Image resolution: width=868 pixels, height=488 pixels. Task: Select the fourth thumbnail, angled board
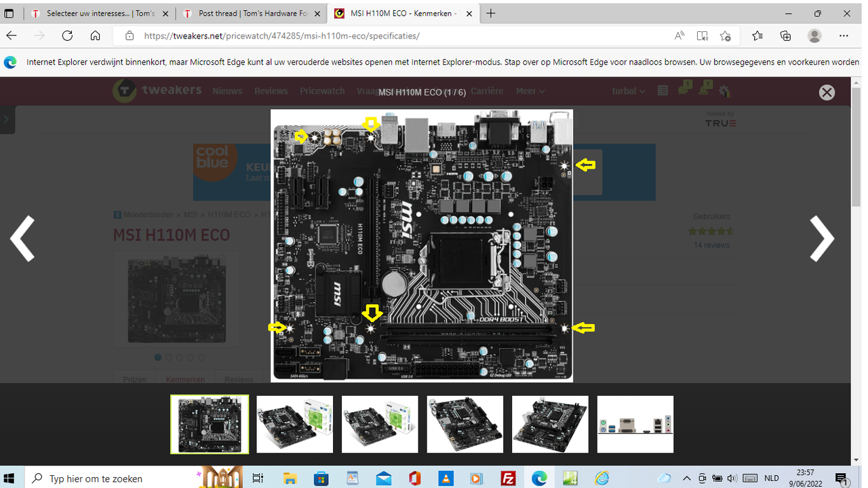coord(465,424)
